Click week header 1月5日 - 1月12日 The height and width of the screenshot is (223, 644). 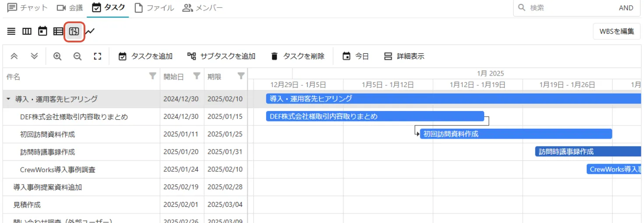388,84
